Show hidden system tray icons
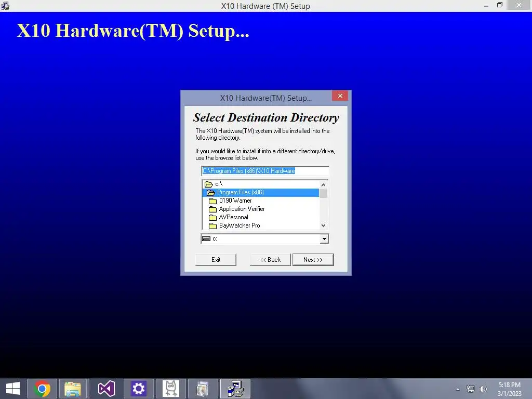The height and width of the screenshot is (399, 532). point(458,389)
